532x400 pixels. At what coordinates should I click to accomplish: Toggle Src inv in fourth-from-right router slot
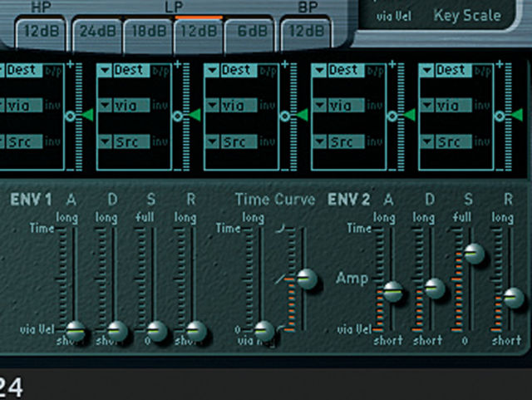pos(160,141)
